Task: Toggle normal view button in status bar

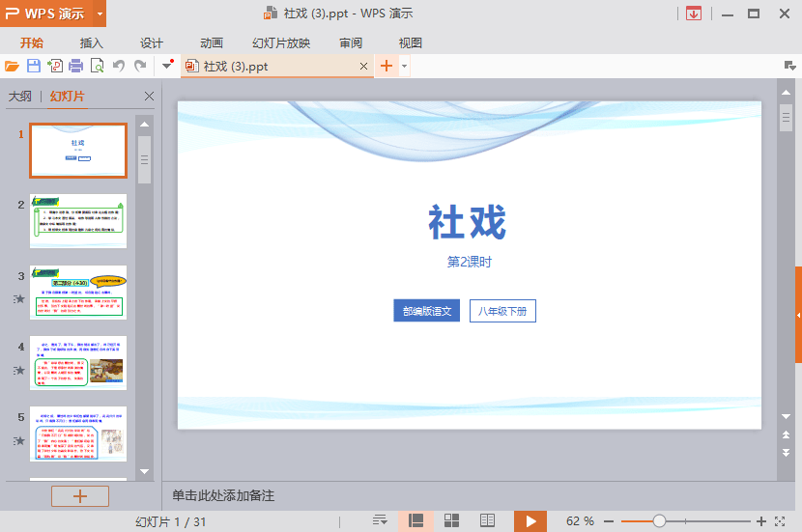Action: click(x=416, y=520)
